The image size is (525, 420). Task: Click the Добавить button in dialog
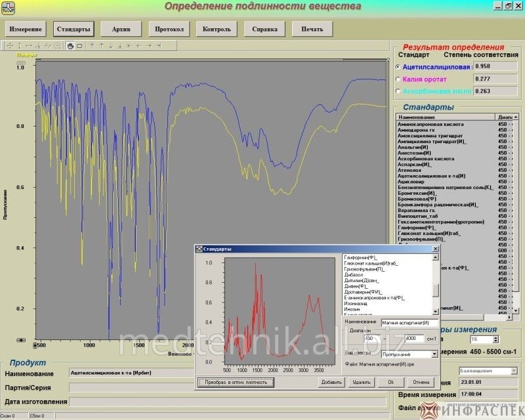point(331,382)
